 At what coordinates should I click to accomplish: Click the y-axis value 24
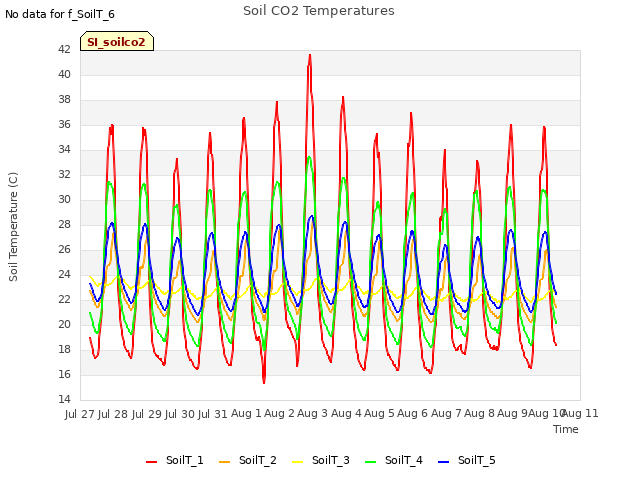(64, 274)
